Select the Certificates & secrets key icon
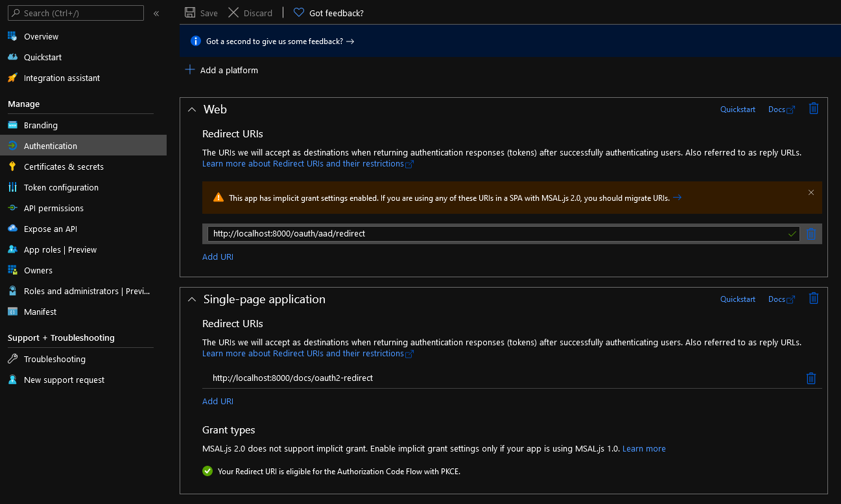This screenshot has width=841, height=504. pyautogui.click(x=13, y=166)
